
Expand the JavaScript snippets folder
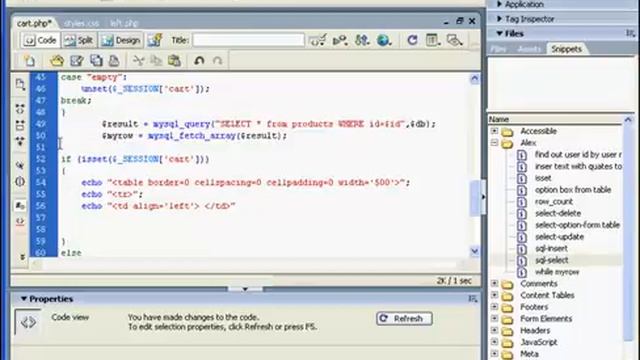pyautogui.click(x=494, y=342)
